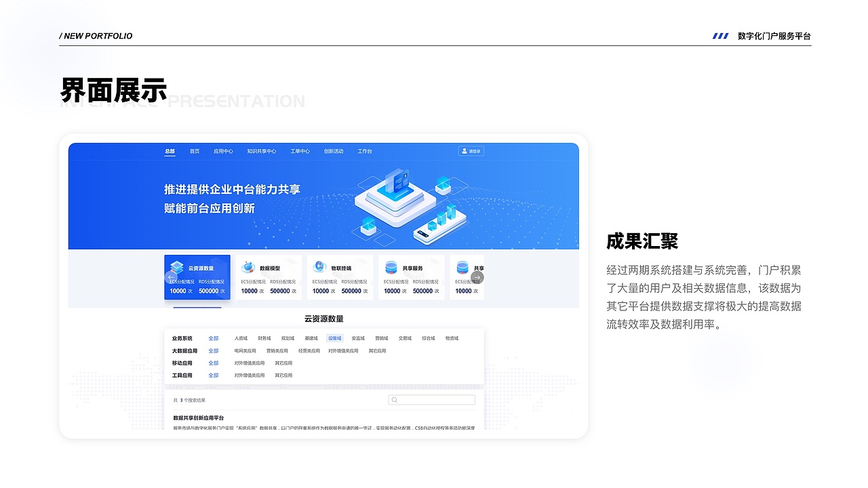Image resolution: width=868 pixels, height=488 pixels.
Task: Filter by 其它应用 in the 移动应用 row
Action: pos(284,363)
